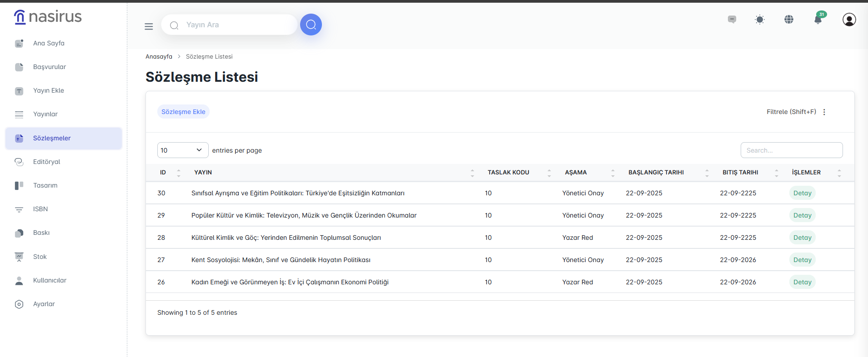Toggle light/dark theme sun icon

[760, 20]
